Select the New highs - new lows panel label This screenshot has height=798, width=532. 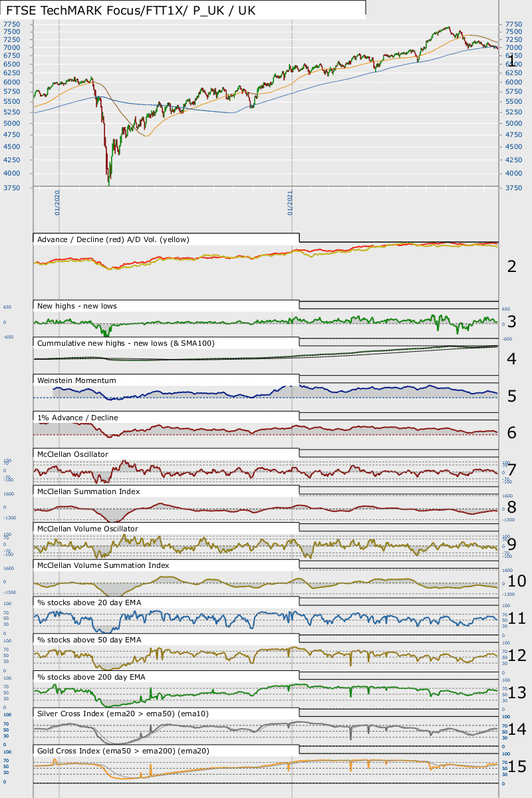click(77, 306)
